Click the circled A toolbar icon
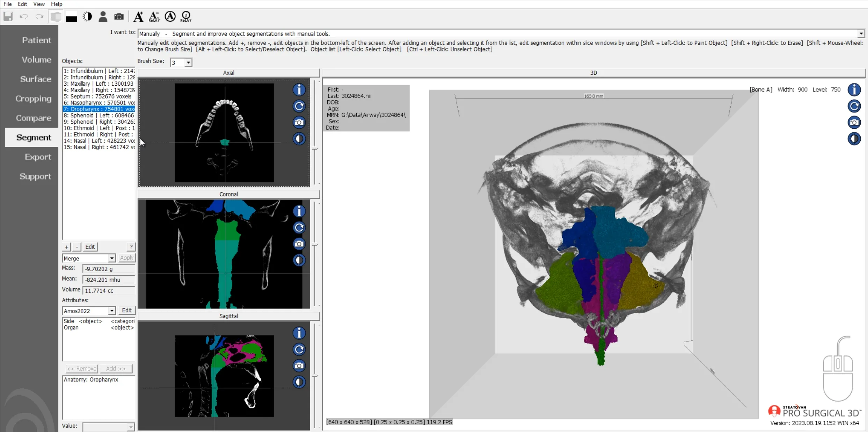This screenshot has height=432, width=868. 170,16
